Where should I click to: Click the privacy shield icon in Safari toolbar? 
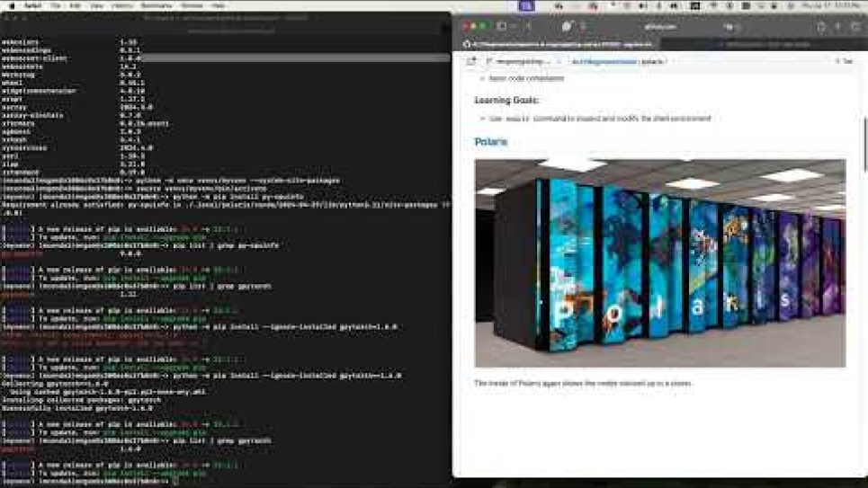point(567,27)
